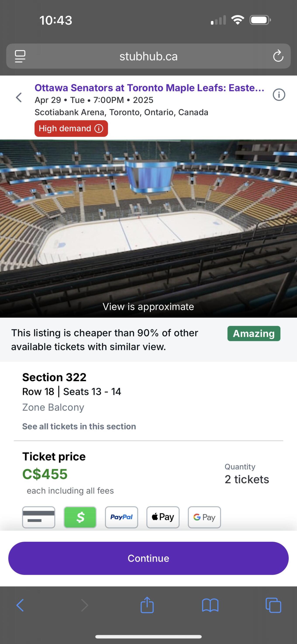Viewport: 297px width, 644px height.
Task: Select credit card payment option
Action: point(38,517)
